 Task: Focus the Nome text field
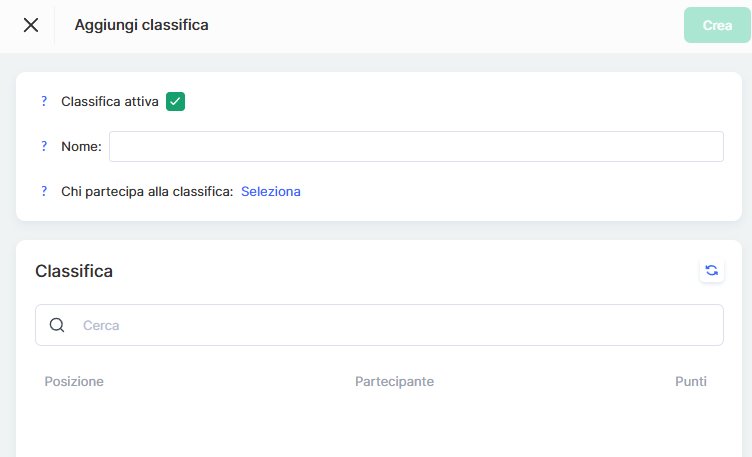[x=416, y=146]
